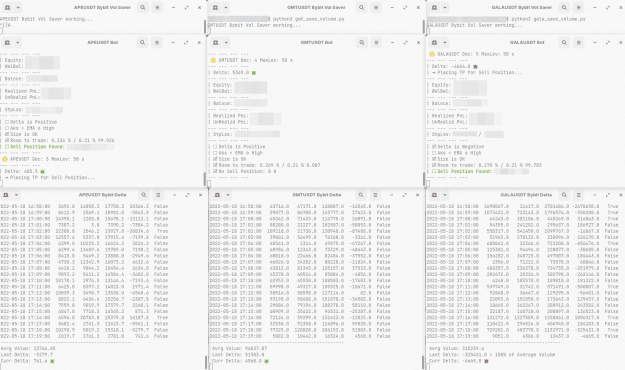
Task: Click APEUSDT Bybit Delta window scrollbar thumb
Action: point(206,362)
